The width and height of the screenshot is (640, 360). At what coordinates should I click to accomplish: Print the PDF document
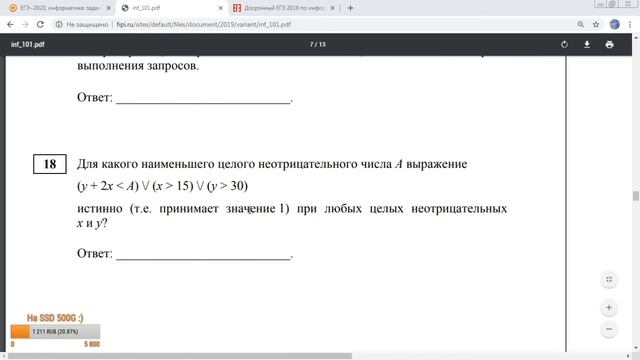(609, 44)
